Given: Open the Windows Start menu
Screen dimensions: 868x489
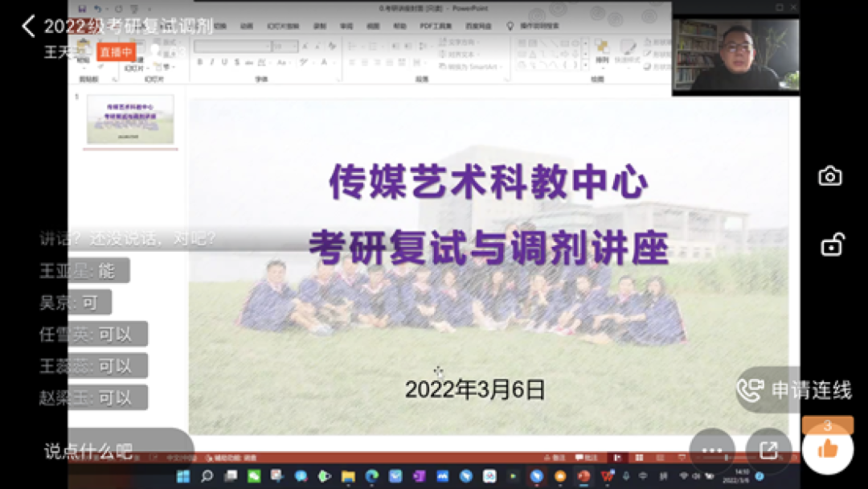Looking at the screenshot, I should (x=182, y=476).
